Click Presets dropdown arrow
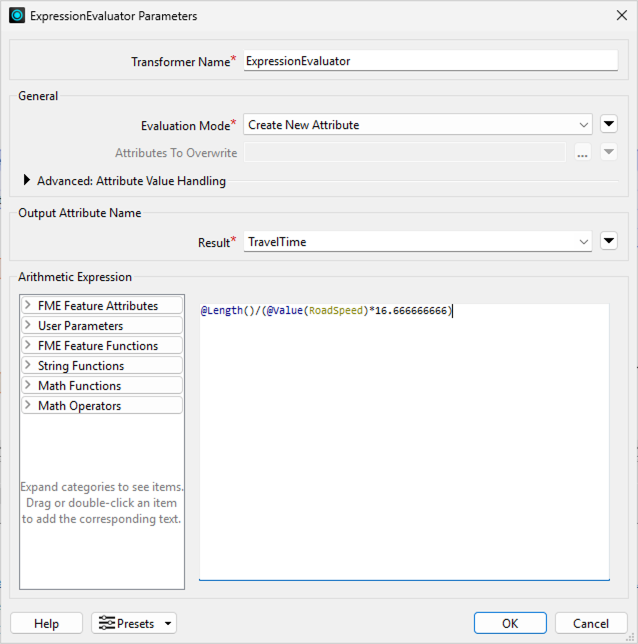The height and width of the screenshot is (644, 638). point(168,624)
